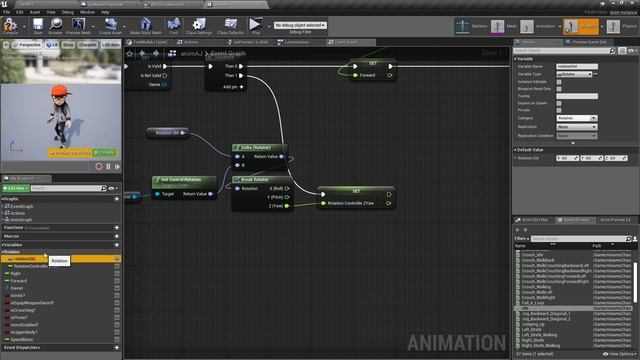
Task: Toggle the Private checkbox
Action: coord(559,110)
